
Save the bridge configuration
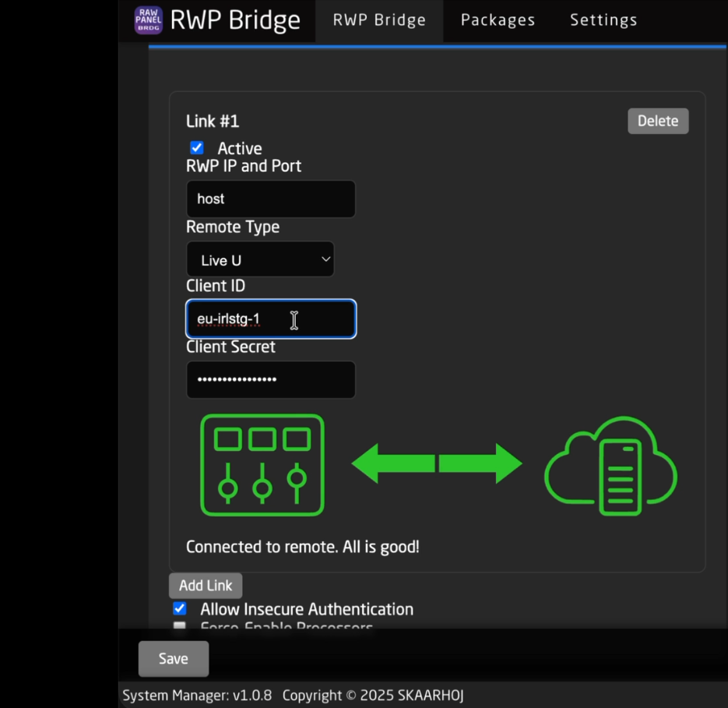[x=173, y=659]
